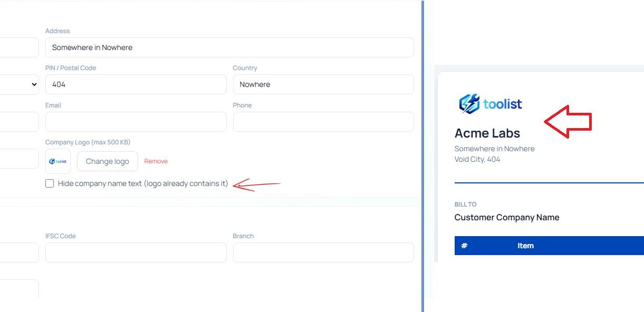644x312 pixels.
Task: Click the Address field containing 'Somewhere in Nowhere'
Action: coord(229,47)
